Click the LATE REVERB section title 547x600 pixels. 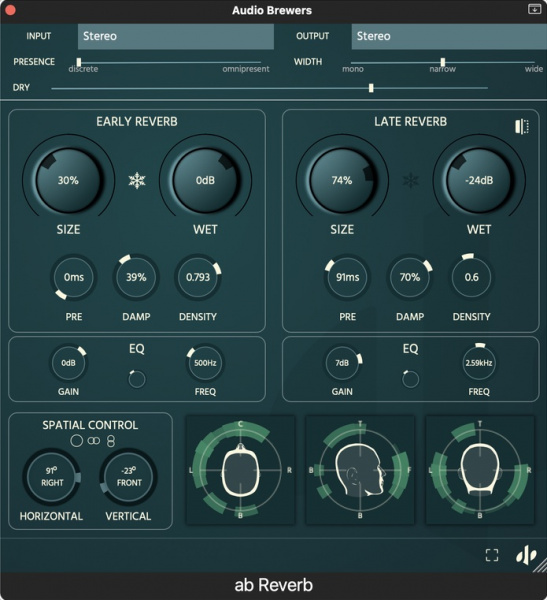pos(410,122)
